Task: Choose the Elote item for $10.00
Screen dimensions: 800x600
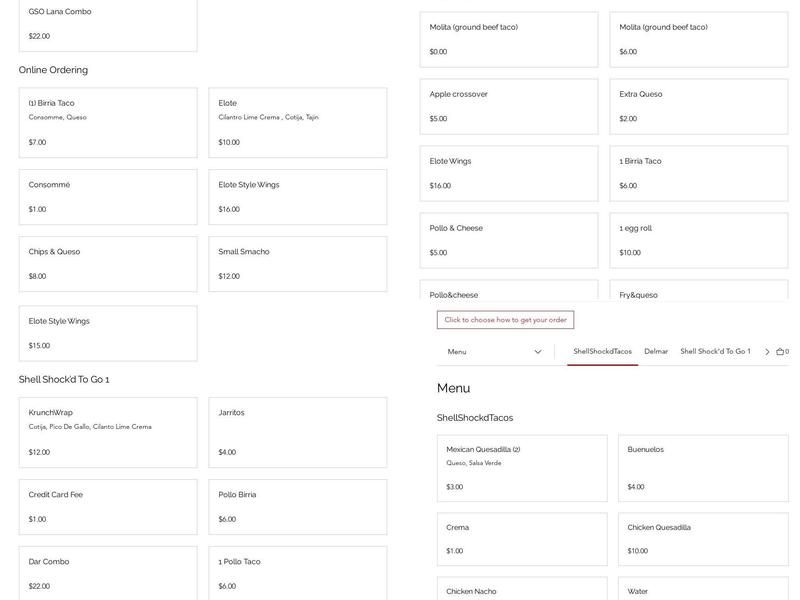Action: [297, 122]
